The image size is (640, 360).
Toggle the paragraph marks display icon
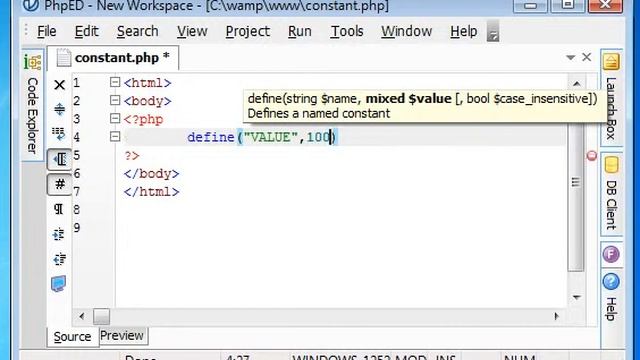coord(59,209)
